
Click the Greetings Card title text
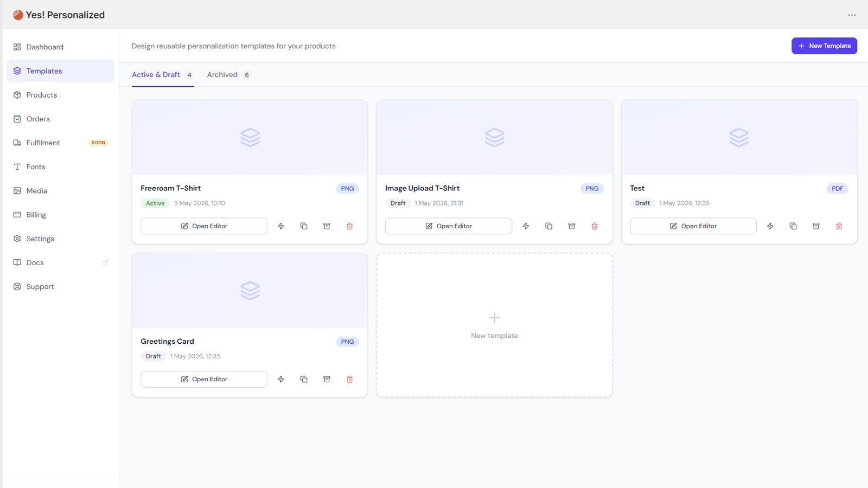coord(167,342)
